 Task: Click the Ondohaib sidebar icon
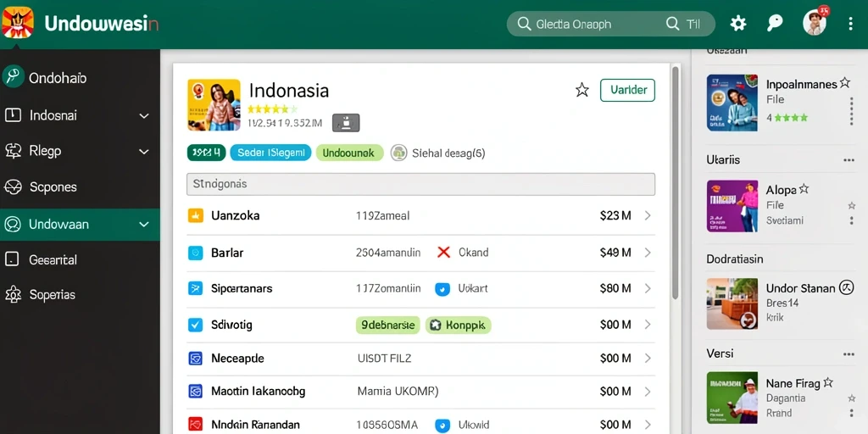(13, 77)
